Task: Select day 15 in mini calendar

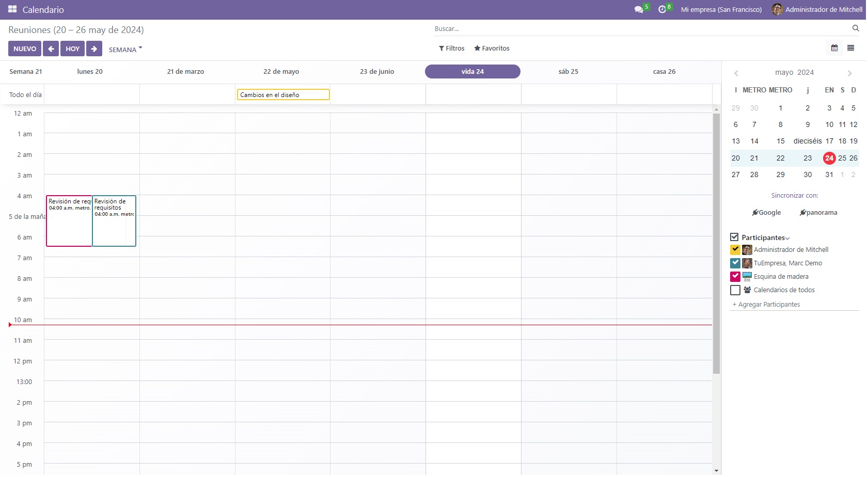Action: pos(780,141)
